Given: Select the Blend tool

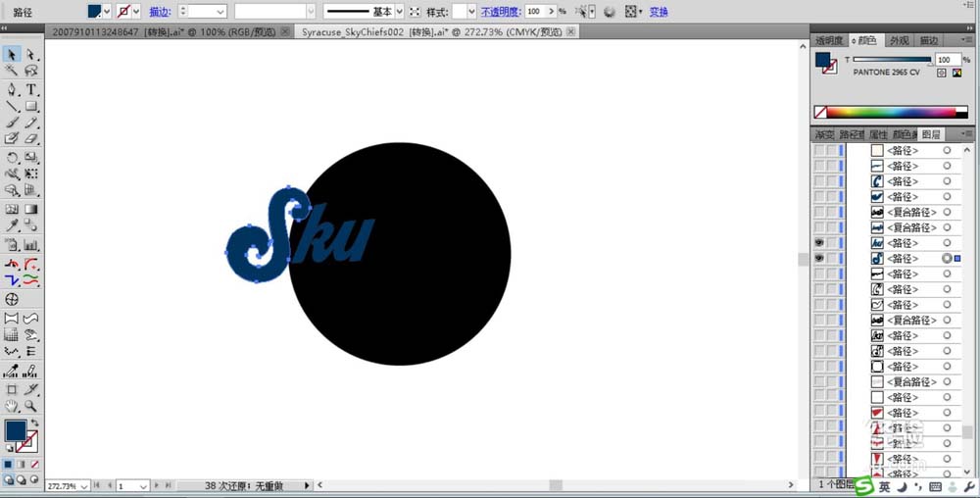Looking at the screenshot, I should point(30,225).
